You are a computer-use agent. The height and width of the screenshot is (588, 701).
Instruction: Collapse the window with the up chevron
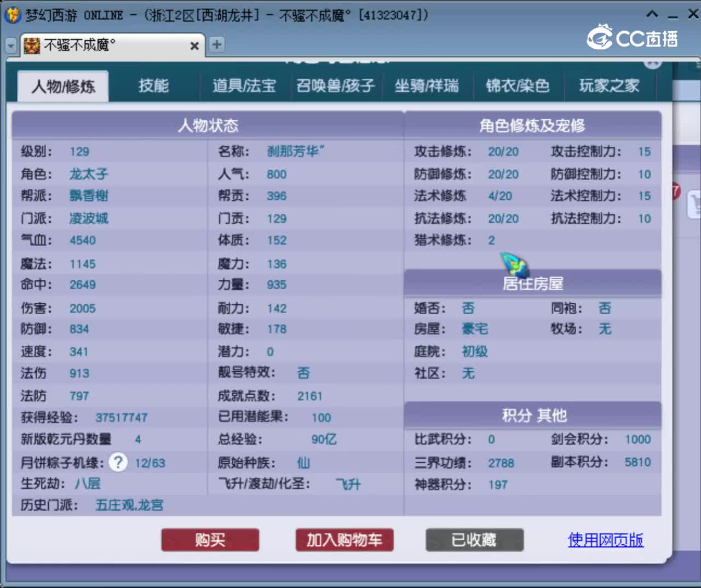point(652,14)
